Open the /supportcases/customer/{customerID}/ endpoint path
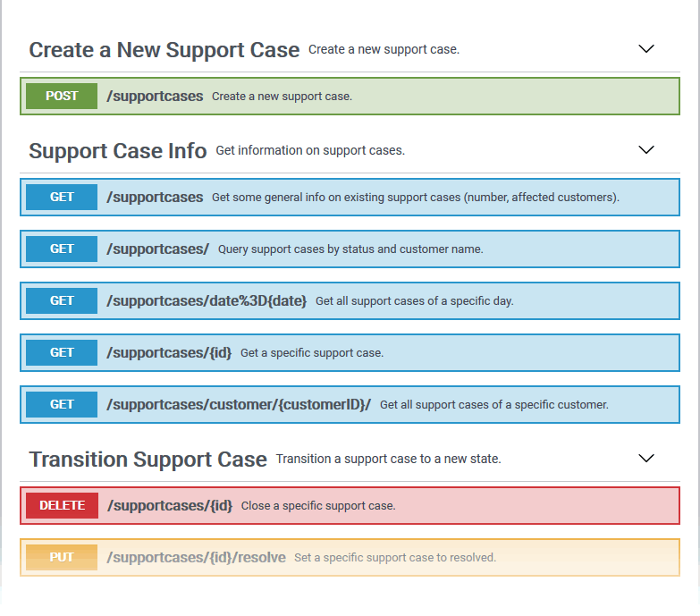Screen dimensions: 700x616 pyautogui.click(x=239, y=404)
